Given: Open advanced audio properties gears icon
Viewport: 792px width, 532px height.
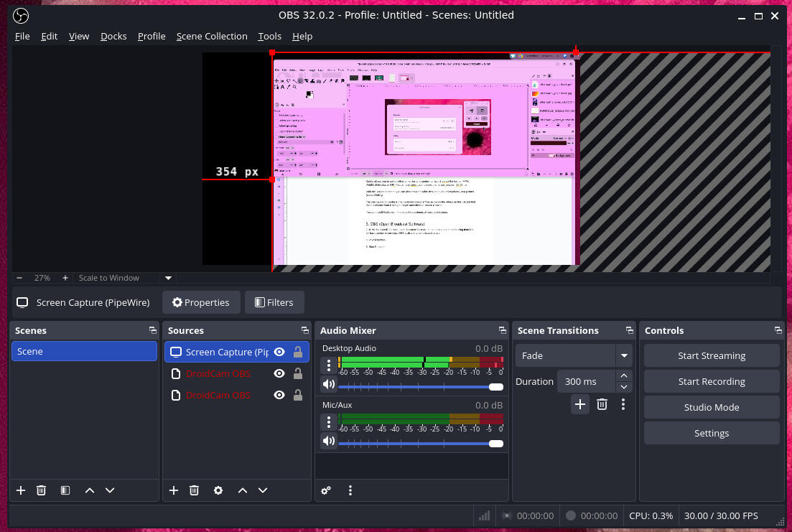Looking at the screenshot, I should click(326, 490).
